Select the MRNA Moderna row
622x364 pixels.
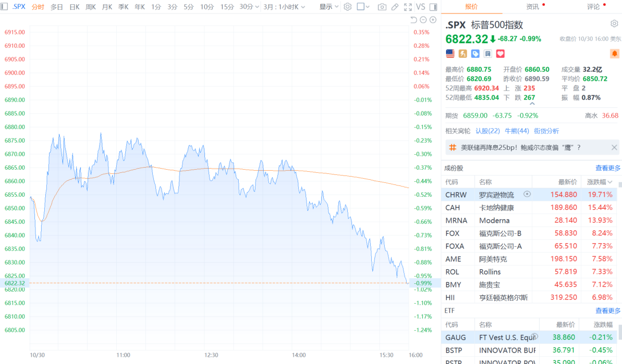(529, 220)
